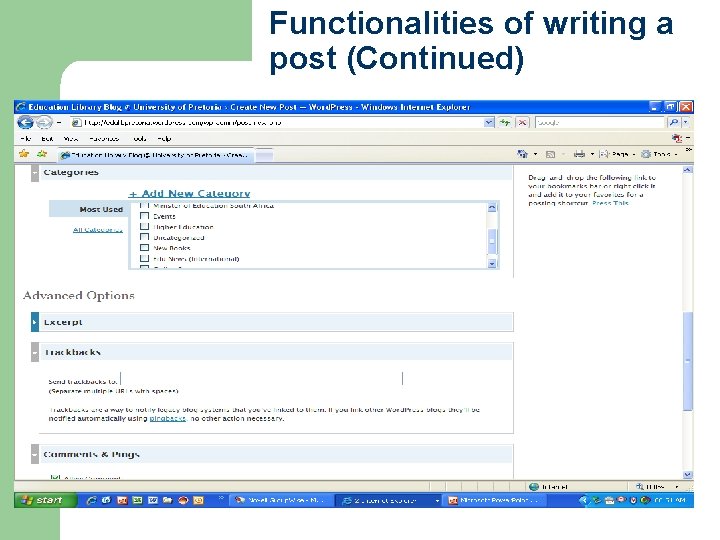Click the page vertical scrollbar thumb
Image resolution: width=720 pixels, height=540 pixels.
click(x=687, y=360)
